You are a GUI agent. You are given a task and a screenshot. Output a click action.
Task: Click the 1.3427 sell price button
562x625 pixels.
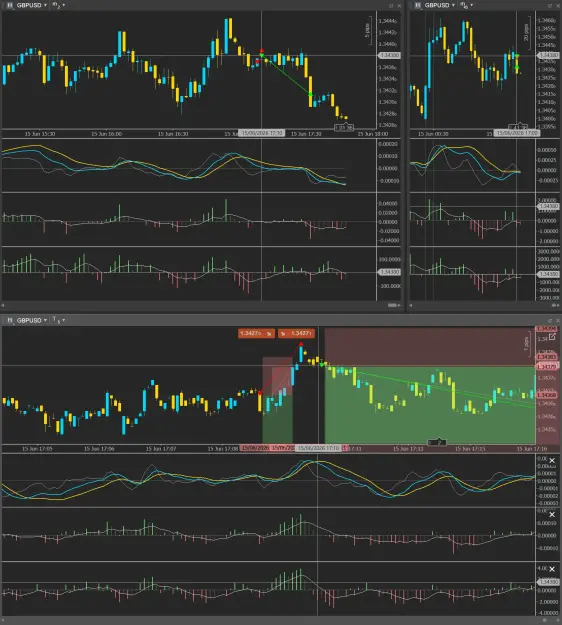(x=256, y=333)
